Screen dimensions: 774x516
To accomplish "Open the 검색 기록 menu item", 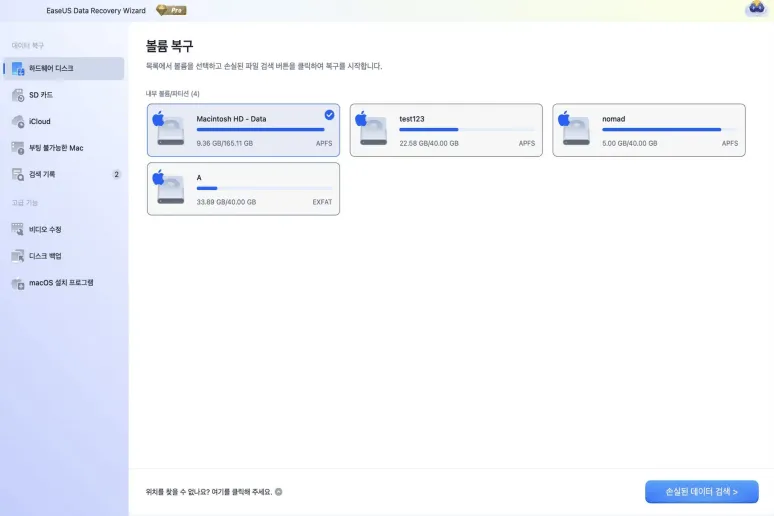I will 42,174.
